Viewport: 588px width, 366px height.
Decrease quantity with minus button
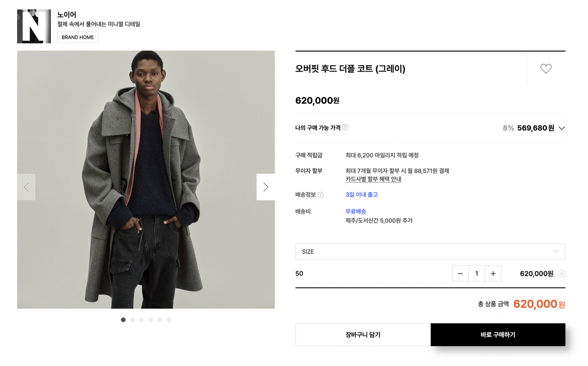460,274
